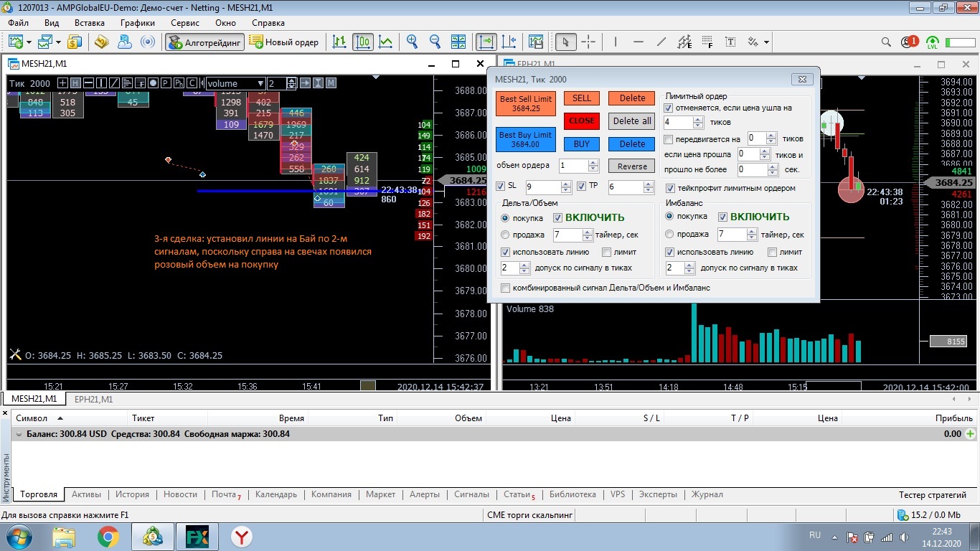Switch to the Эксперты tab
980x551 pixels.
click(658, 494)
